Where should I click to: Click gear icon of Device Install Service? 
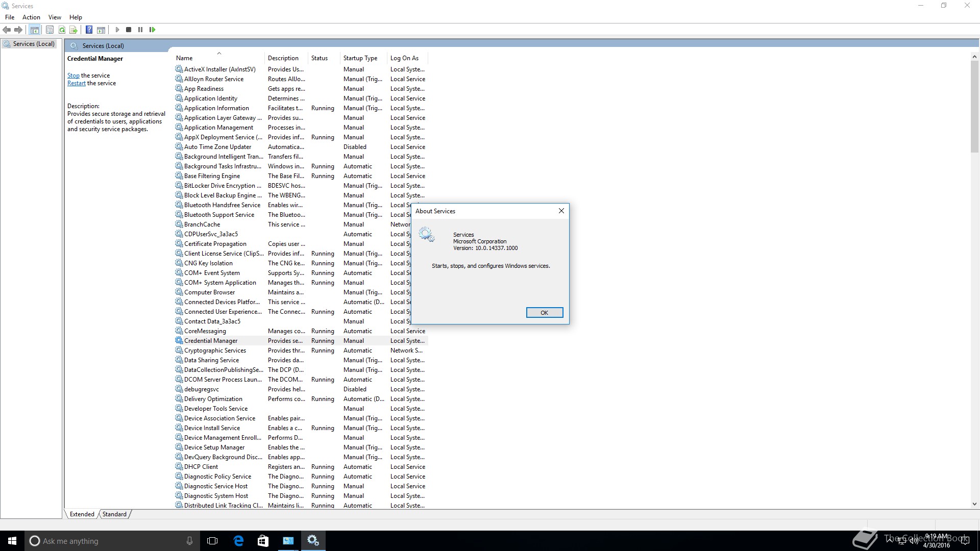[179, 428]
